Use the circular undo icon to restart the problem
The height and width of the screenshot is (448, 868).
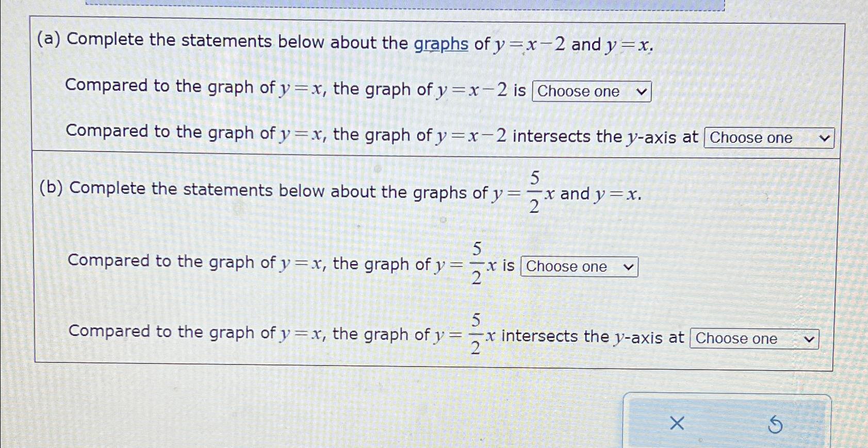point(775,424)
